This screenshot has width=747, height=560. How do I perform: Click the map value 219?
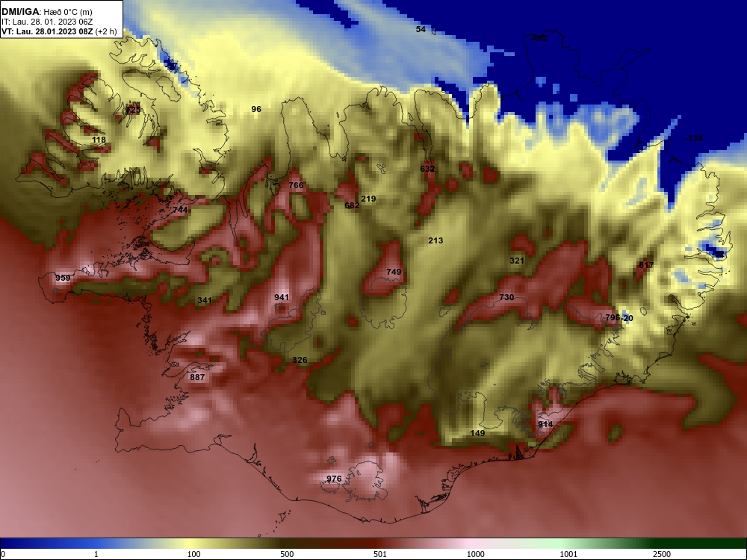(x=368, y=199)
